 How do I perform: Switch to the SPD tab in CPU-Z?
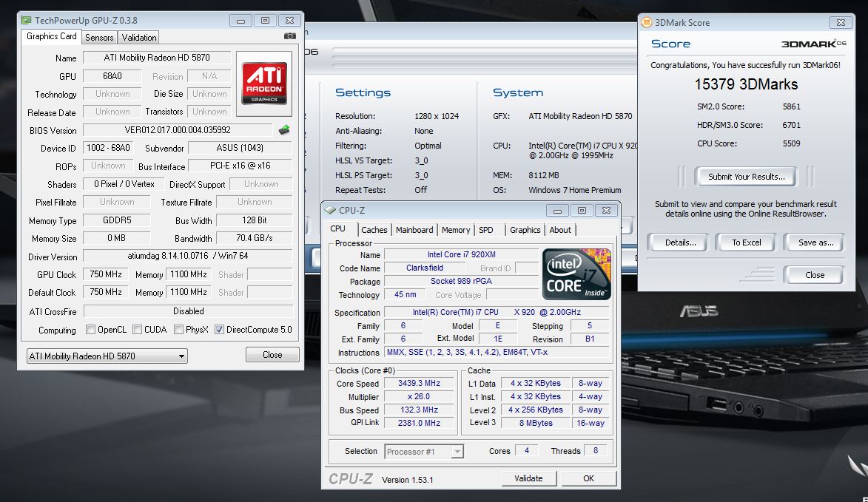click(485, 230)
